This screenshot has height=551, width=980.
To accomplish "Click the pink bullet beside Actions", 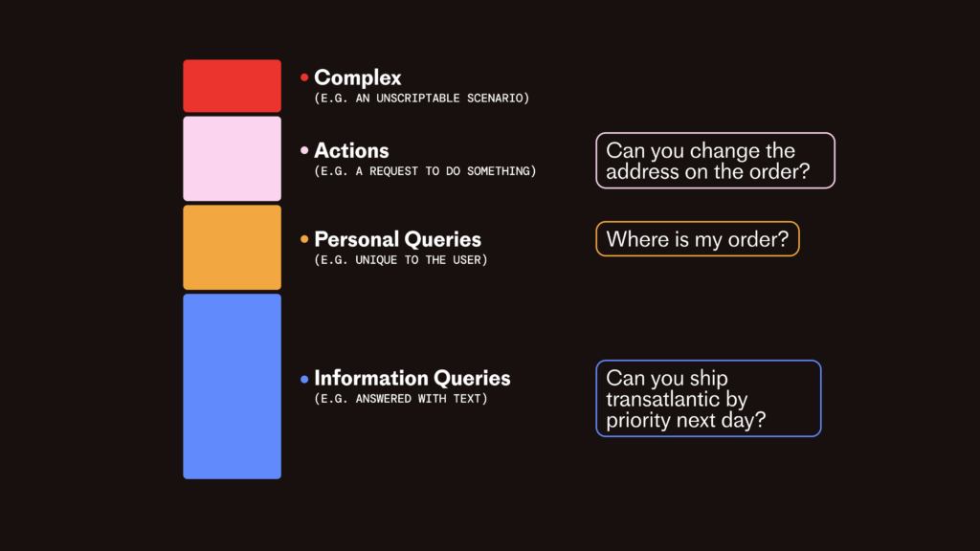I will point(304,150).
